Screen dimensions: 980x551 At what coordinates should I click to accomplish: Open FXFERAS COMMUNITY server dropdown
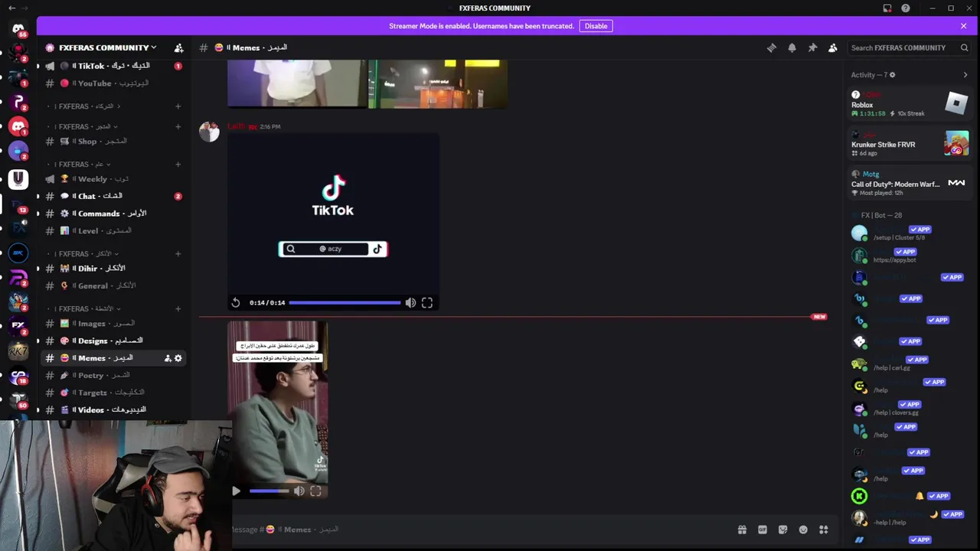(107, 47)
